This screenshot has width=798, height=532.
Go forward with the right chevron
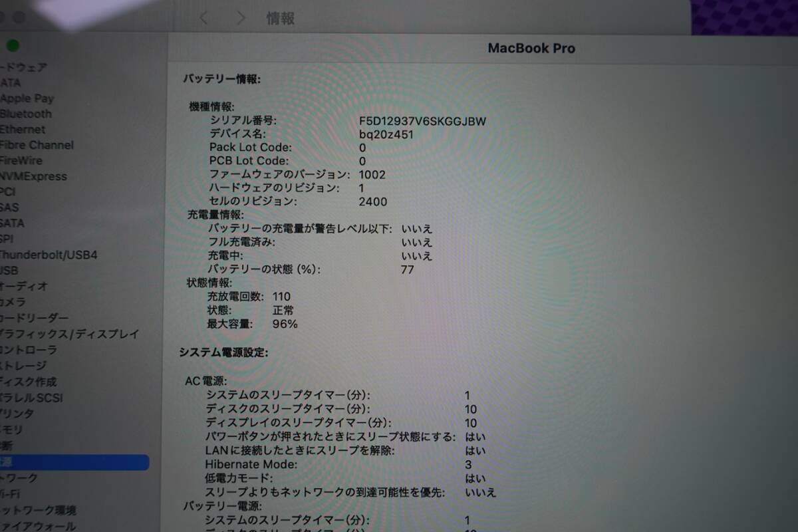click(x=241, y=19)
